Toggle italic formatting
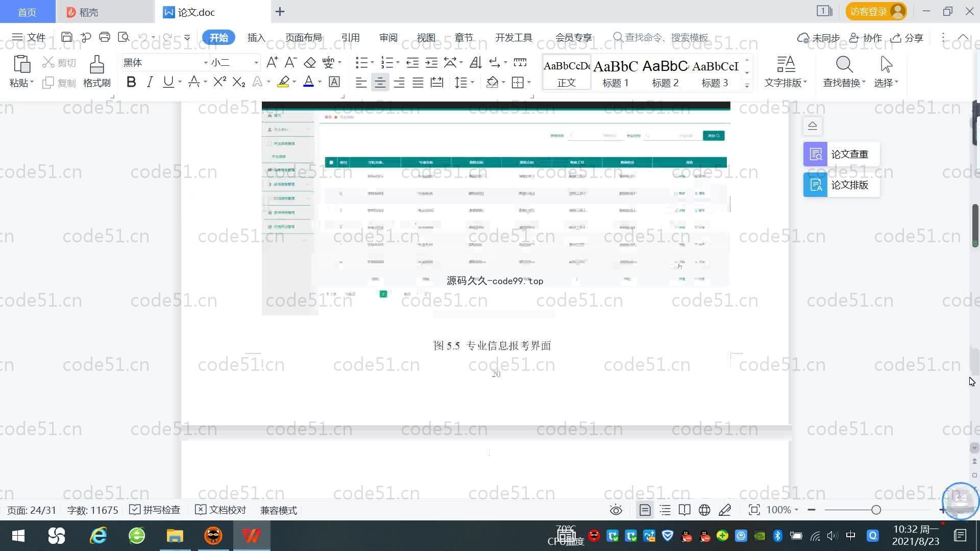The image size is (980, 551). [x=150, y=82]
